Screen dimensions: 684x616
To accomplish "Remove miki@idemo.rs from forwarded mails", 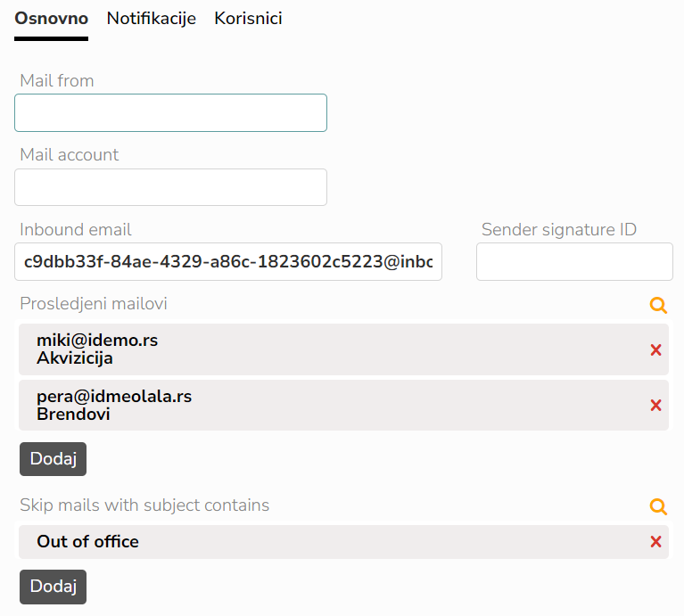I will (655, 349).
